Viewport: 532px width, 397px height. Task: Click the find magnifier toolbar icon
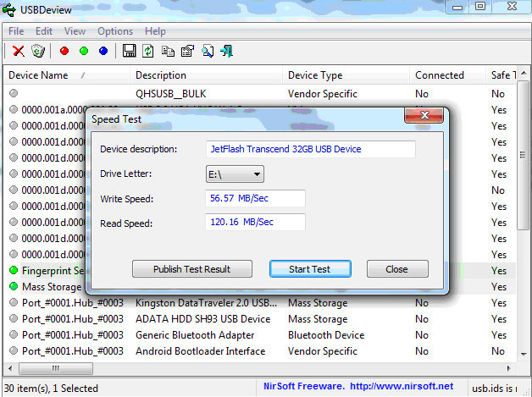pyautogui.click(x=207, y=51)
